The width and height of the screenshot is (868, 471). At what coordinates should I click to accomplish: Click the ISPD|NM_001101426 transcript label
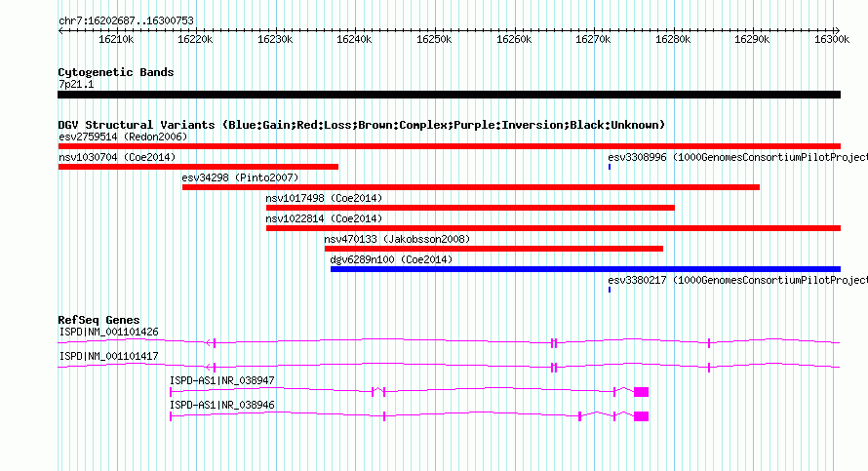coord(108,333)
